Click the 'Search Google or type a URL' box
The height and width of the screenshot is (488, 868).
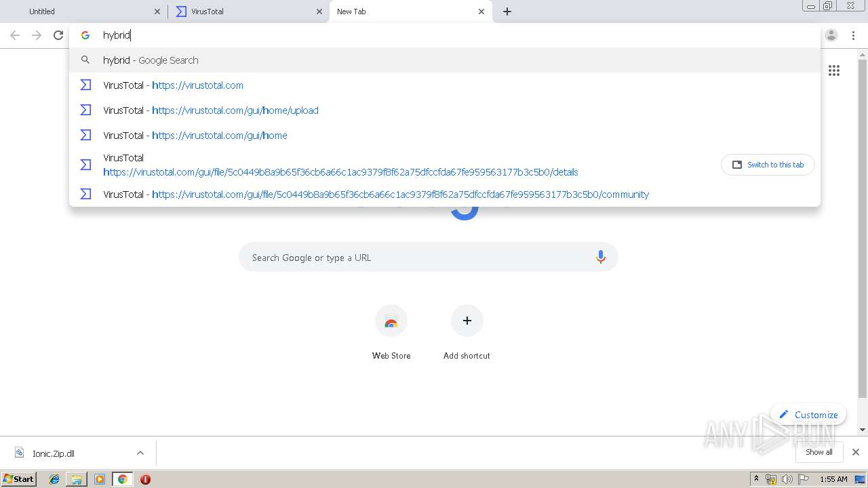point(428,258)
